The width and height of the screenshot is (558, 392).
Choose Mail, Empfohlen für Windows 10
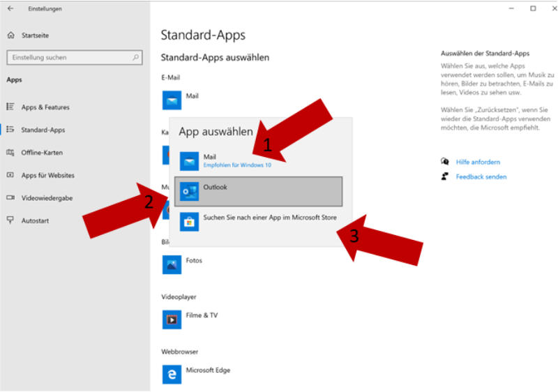[259, 161]
